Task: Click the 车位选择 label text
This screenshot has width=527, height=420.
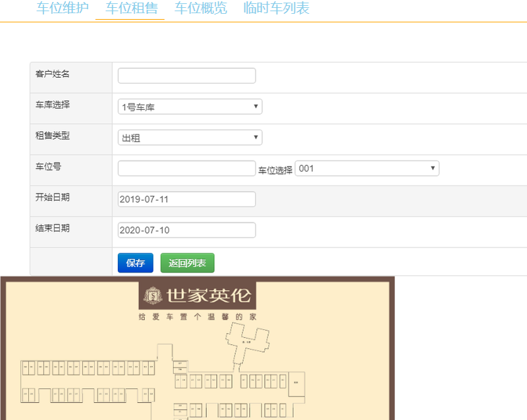Action: click(275, 171)
